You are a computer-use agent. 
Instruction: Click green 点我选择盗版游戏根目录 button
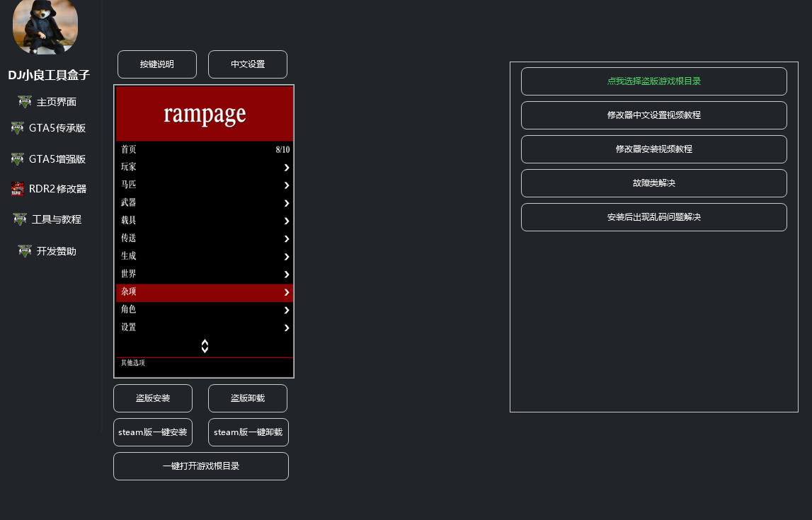[654, 81]
